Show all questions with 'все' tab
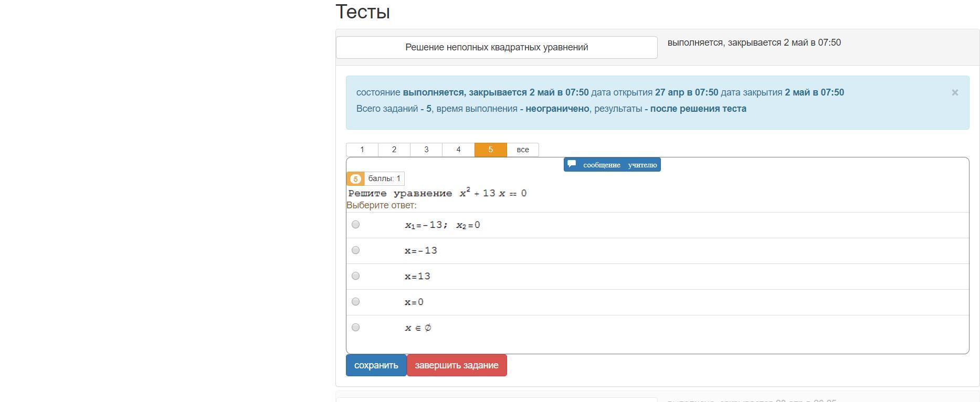980x402 pixels. pyautogui.click(x=523, y=150)
